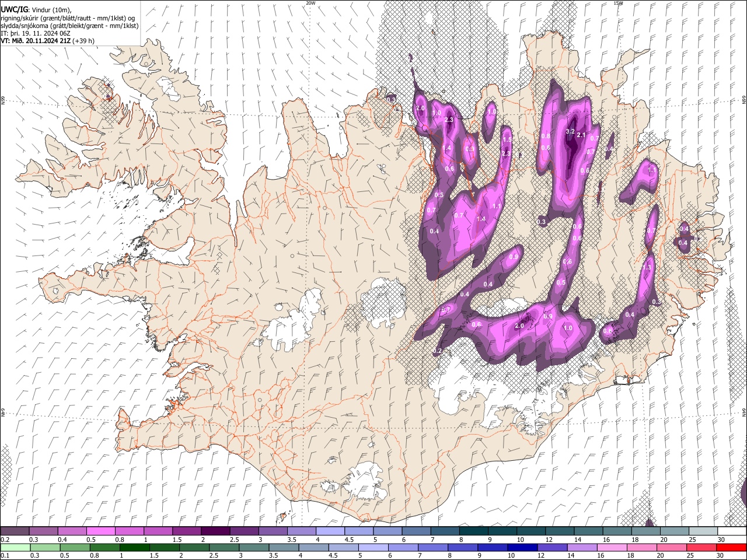Click the 'slydda/snjókoma (grátt/bleikt/grænt - mm/1klst)' description line
The height and width of the screenshot is (560, 747).
(x=69, y=26)
